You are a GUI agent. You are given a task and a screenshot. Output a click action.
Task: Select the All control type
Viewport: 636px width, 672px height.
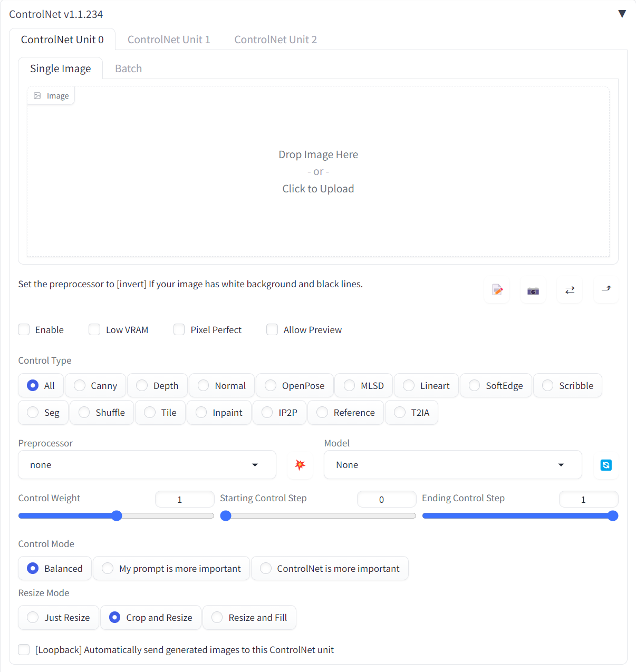[x=41, y=385]
